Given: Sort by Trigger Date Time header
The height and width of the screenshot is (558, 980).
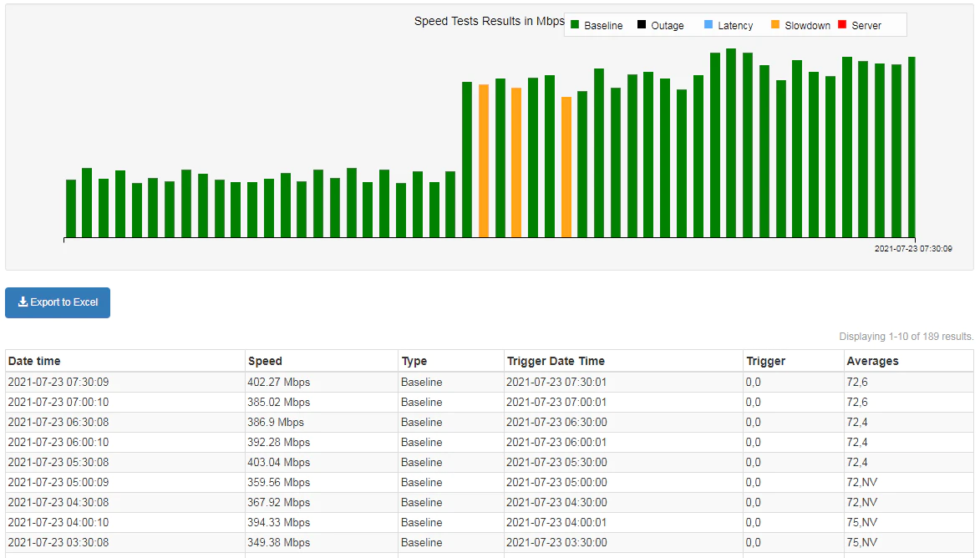Looking at the screenshot, I should point(556,361).
